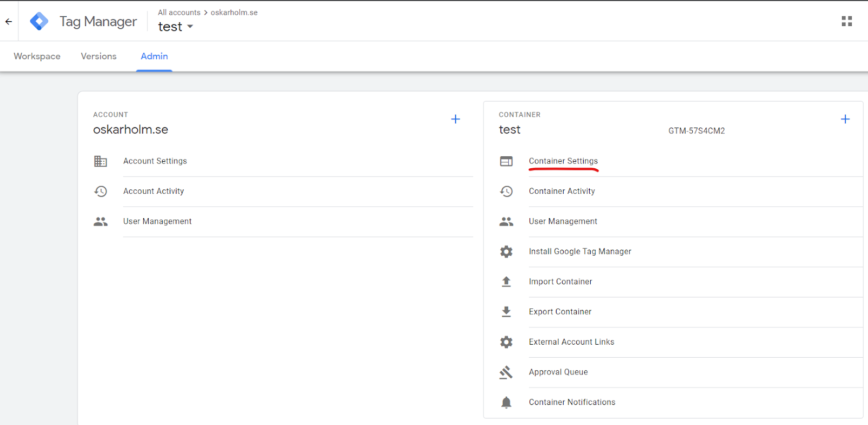Open External Account Links
Viewport: 868px width, 425px height.
(x=572, y=342)
